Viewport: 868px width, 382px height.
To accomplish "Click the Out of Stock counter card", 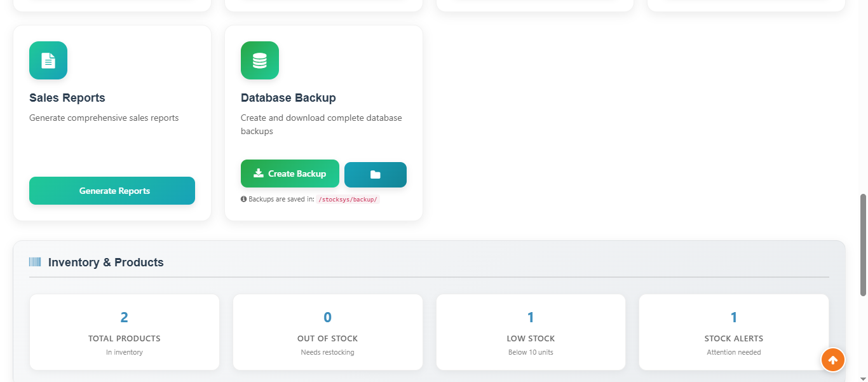I will point(327,332).
